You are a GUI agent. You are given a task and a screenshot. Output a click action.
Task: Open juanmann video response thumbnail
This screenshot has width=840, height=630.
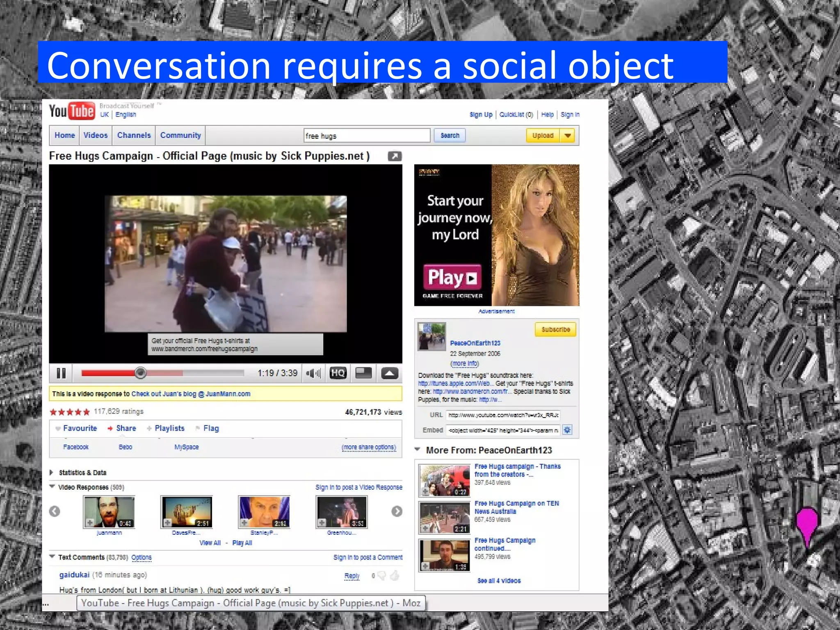[x=109, y=512]
